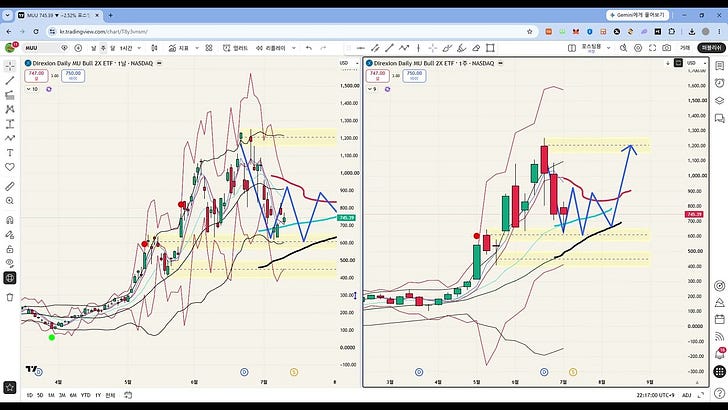Image resolution: width=728 pixels, height=410 pixels.
Task: Click the compare or add symbol plus icon
Action: click(78, 48)
